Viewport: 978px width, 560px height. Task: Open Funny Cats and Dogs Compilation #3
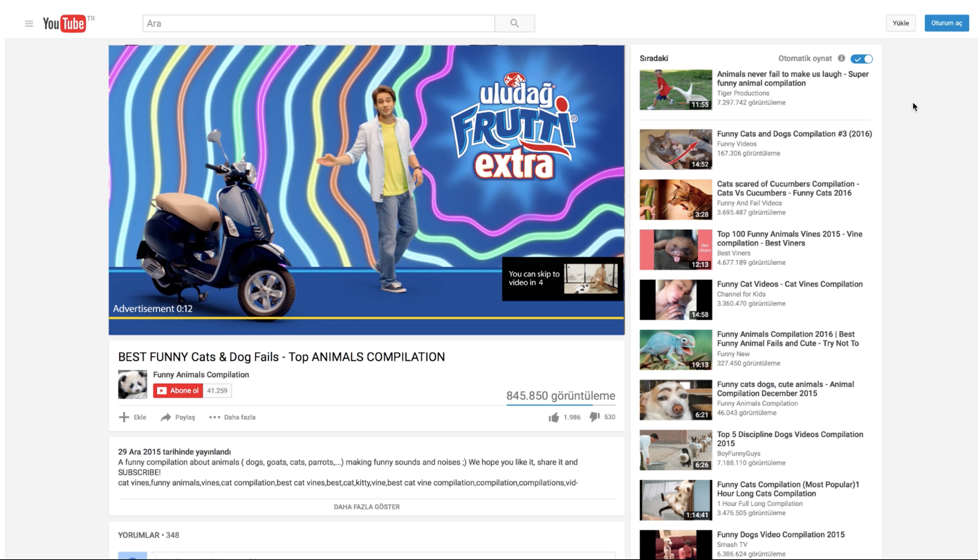click(x=794, y=134)
